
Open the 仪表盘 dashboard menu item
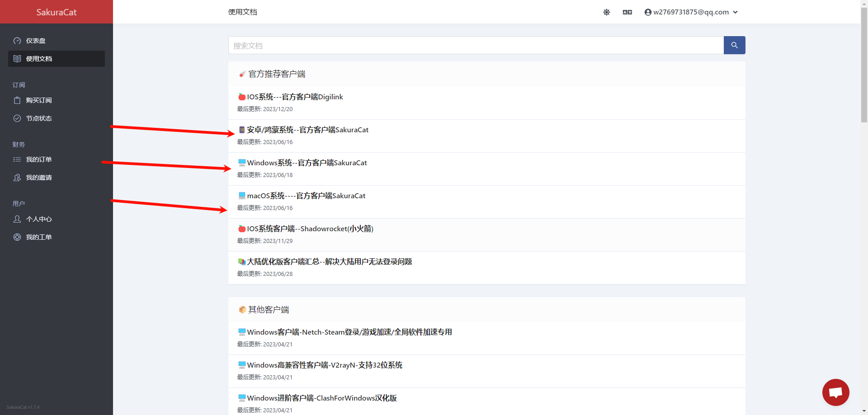coord(36,41)
